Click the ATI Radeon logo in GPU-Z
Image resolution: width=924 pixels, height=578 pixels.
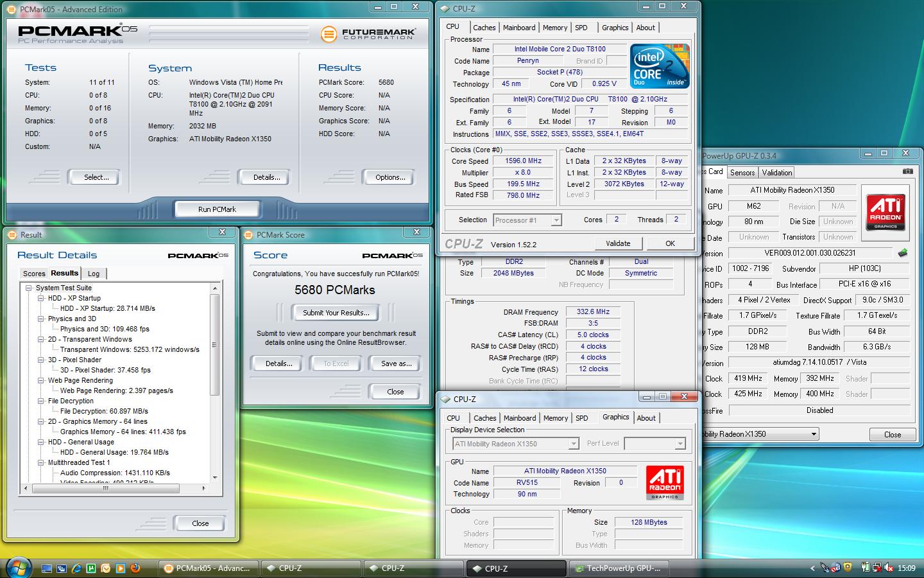886,211
